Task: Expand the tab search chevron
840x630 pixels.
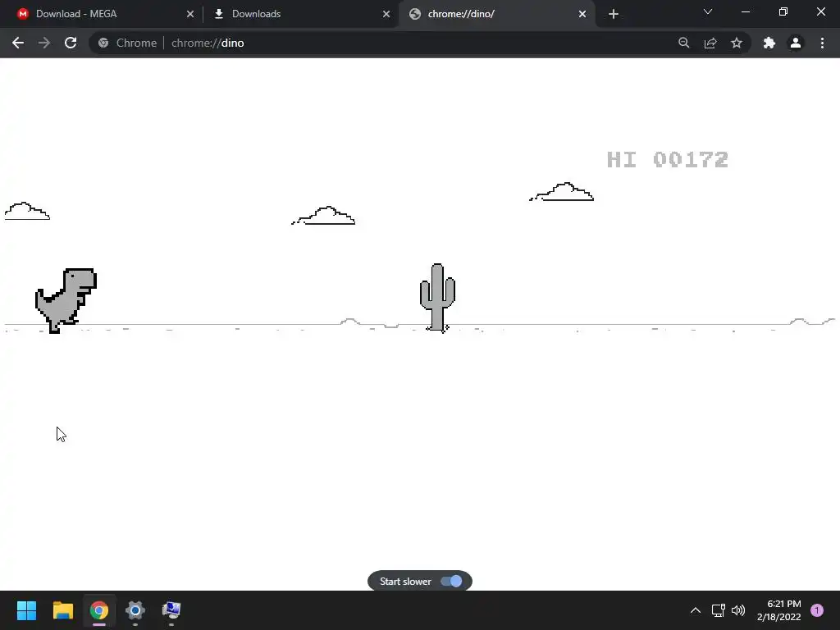Action: pos(708,11)
